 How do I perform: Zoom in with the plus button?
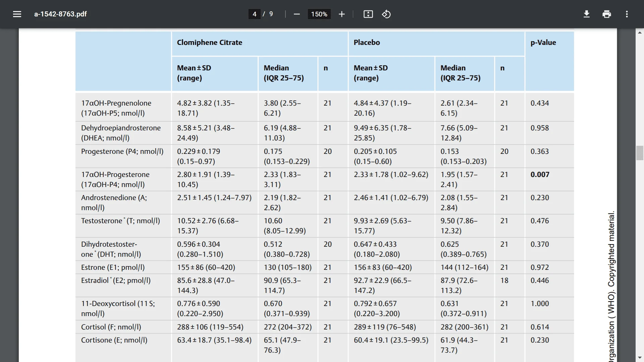point(341,14)
